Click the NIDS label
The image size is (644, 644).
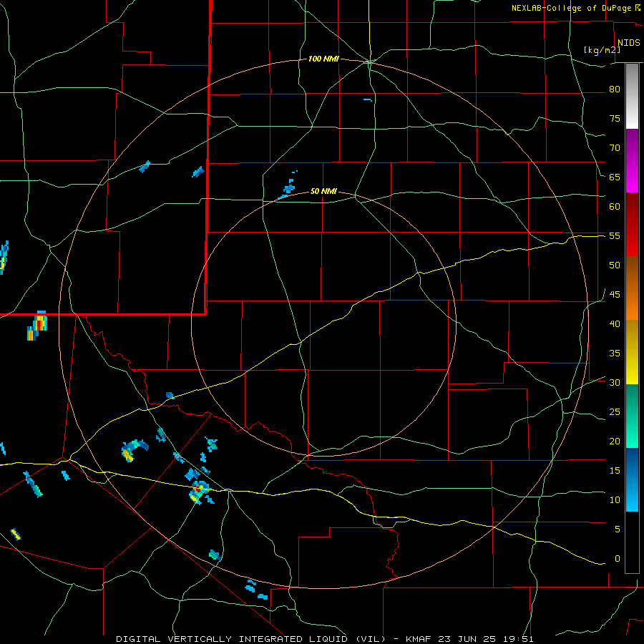tap(629, 43)
